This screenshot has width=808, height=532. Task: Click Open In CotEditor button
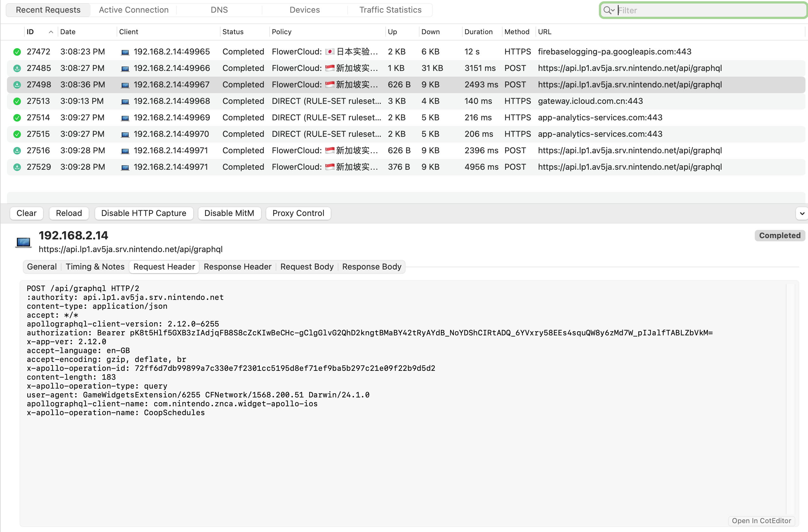pos(761,521)
